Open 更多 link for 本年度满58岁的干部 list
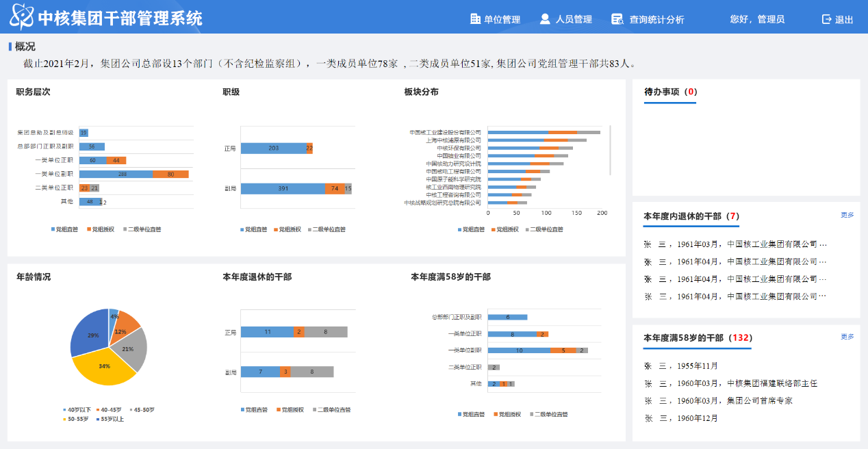The height and width of the screenshot is (449, 868). point(847,337)
